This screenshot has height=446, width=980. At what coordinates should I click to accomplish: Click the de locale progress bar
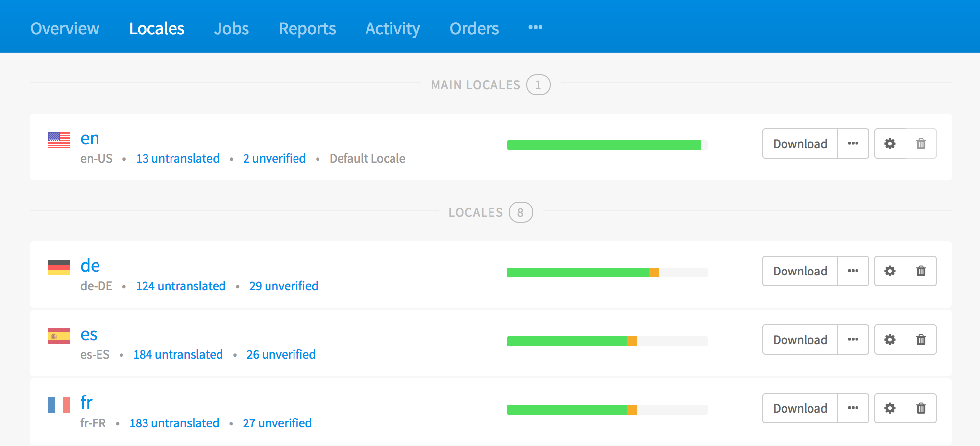(x=607, y=273)
